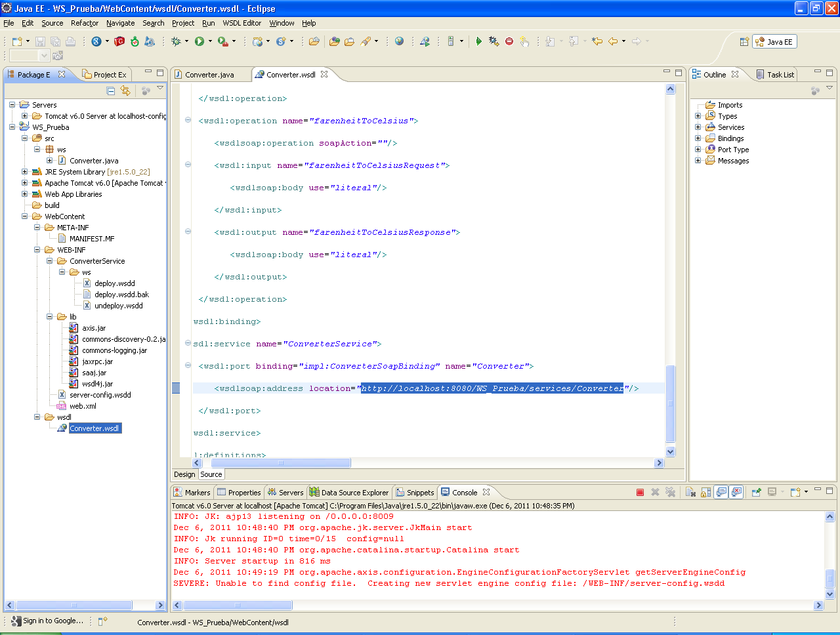Click the Run External Tools icon

(222, 41)
